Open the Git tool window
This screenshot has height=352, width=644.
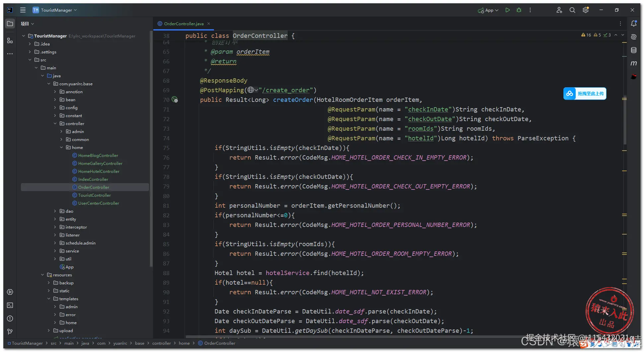(x=10, y=332)
